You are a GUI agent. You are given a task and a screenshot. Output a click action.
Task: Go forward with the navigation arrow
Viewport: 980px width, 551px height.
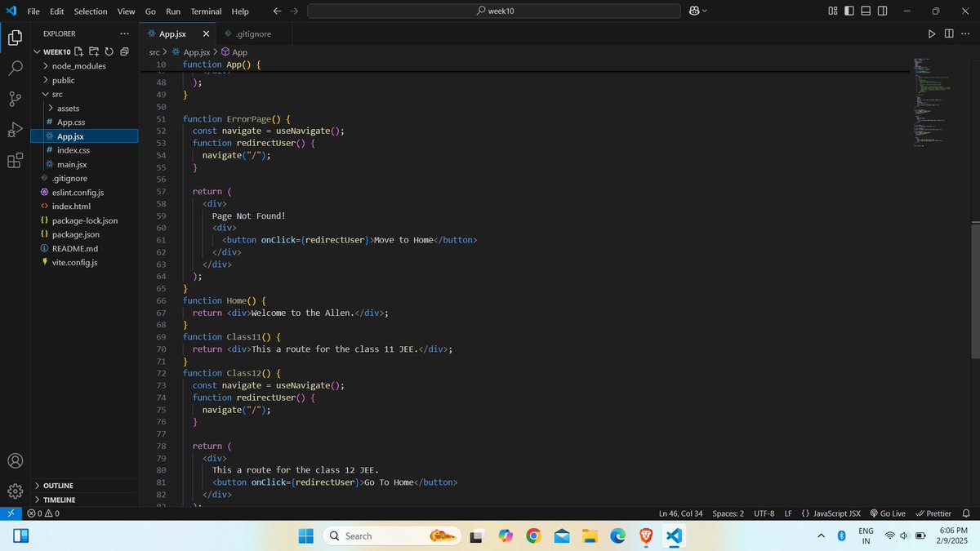[x=294, y=11]
